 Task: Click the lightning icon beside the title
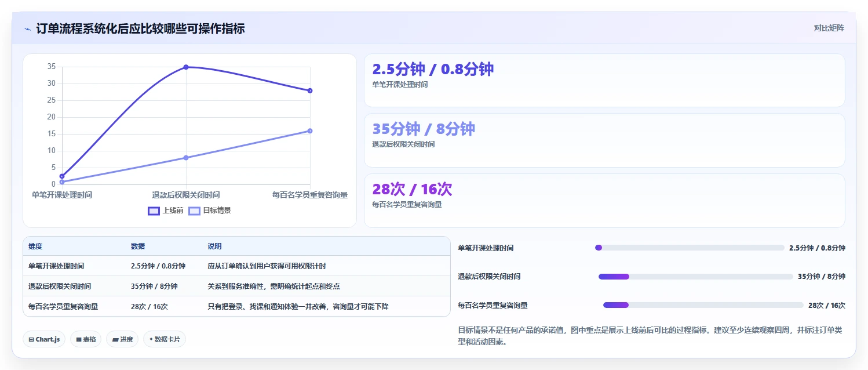(x=28, y=28)
